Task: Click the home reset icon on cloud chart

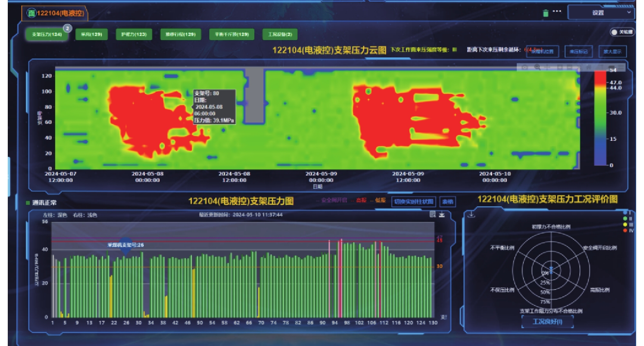Action: coord(588,67)
